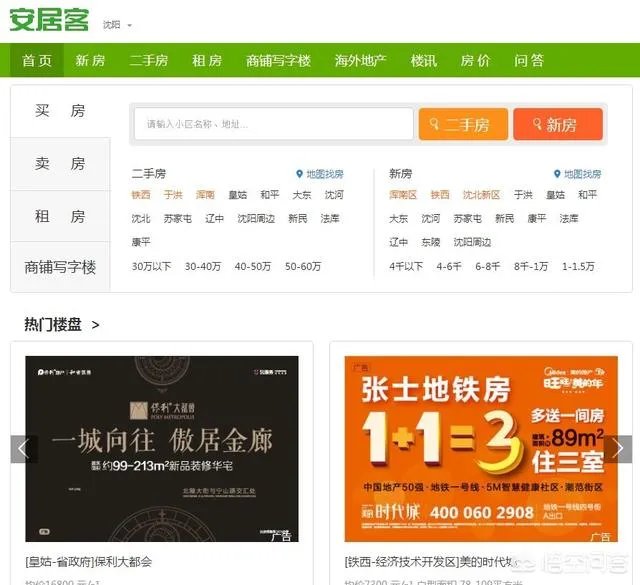Choose 浑南 in 二手房 districts
The width and height of the screenshot is (640, 585).
click(205, 195)
